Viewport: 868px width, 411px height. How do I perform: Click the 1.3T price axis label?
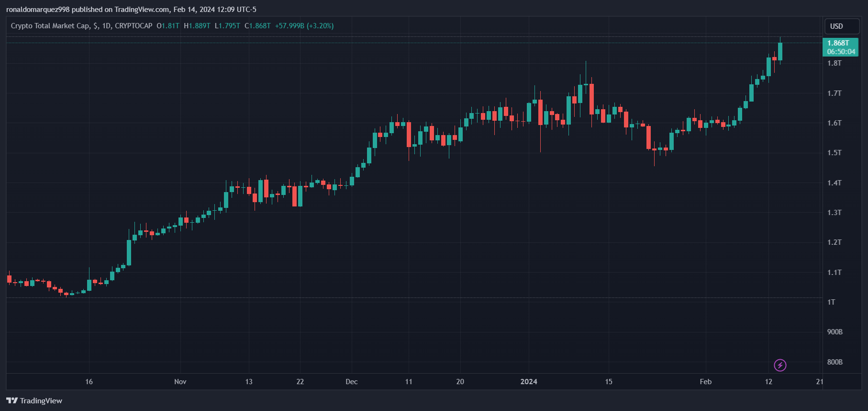[835, 213]
